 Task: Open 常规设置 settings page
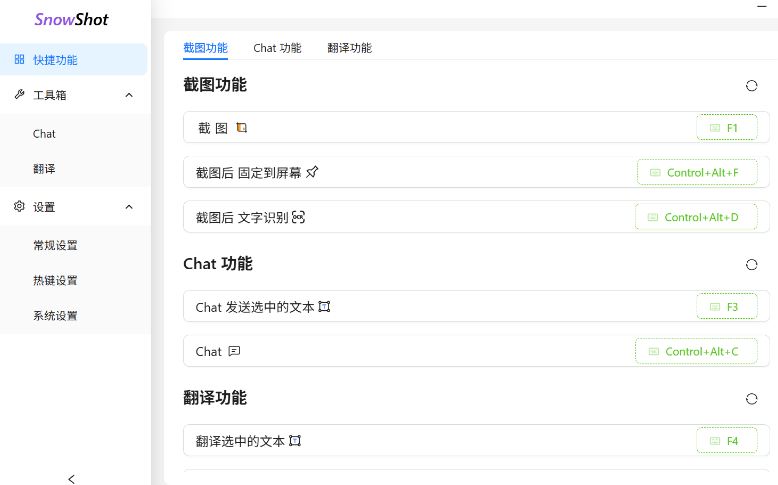pyautogui.click(x=55, y=245)
